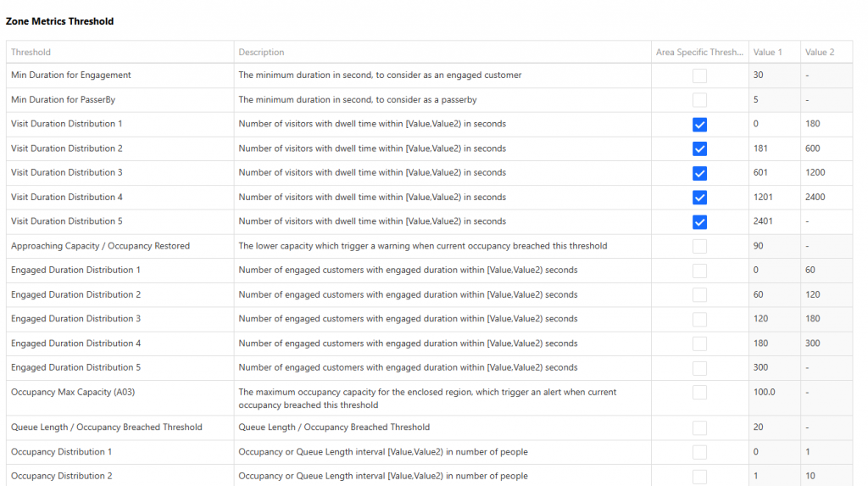Click the Value 2 column header

pos(826,52)
